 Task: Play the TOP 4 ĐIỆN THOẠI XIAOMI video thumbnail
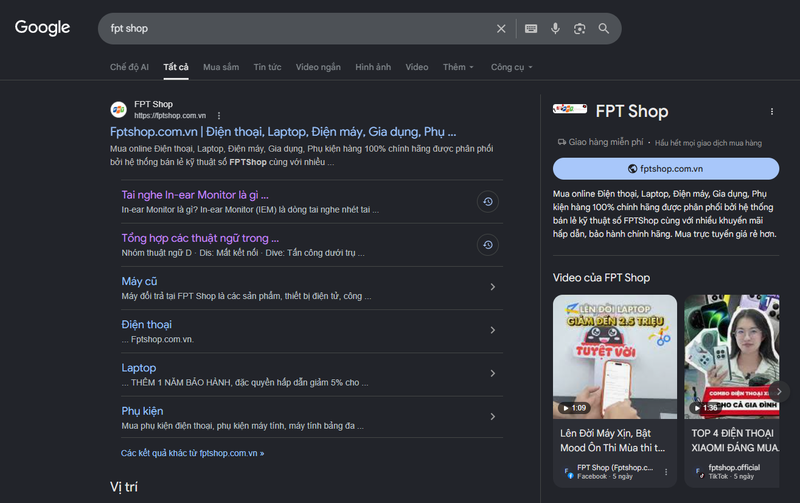[x=732, y=357]
